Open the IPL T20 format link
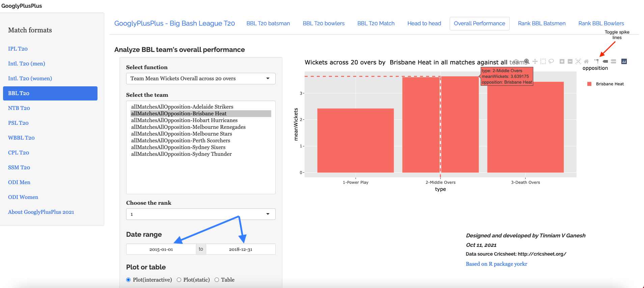 [x=18, y=49]
